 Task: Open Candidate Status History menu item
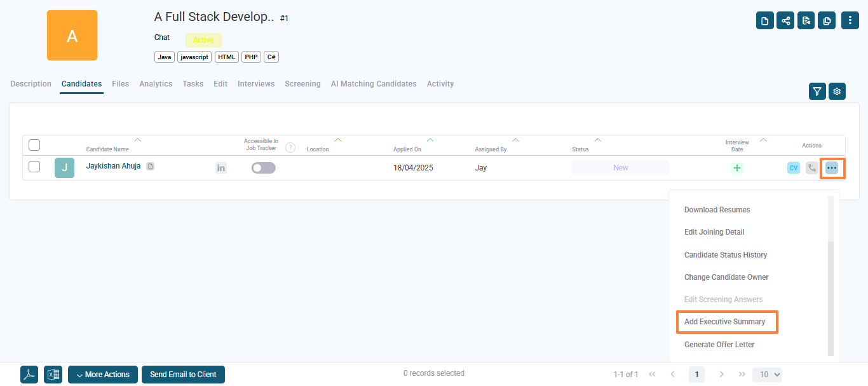tap(726, 255)
